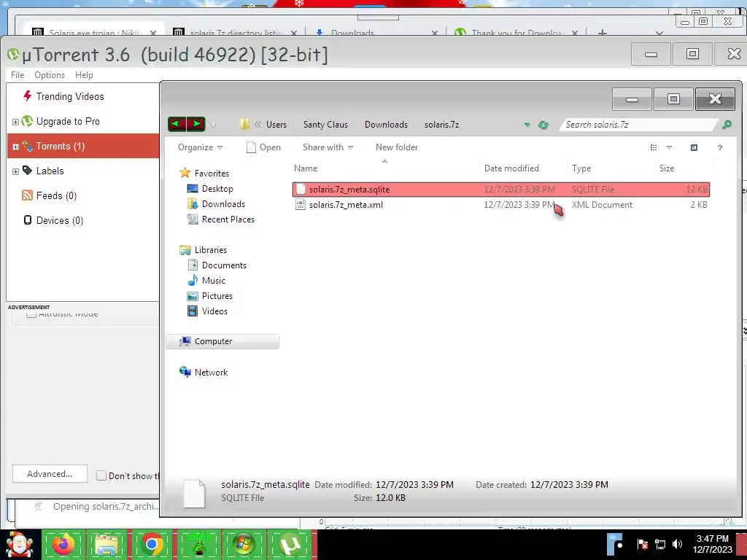The width and height of the screenshot is (747, 560).
Task: Click Open in the Explorer toolbar
Action: [263, 147]
